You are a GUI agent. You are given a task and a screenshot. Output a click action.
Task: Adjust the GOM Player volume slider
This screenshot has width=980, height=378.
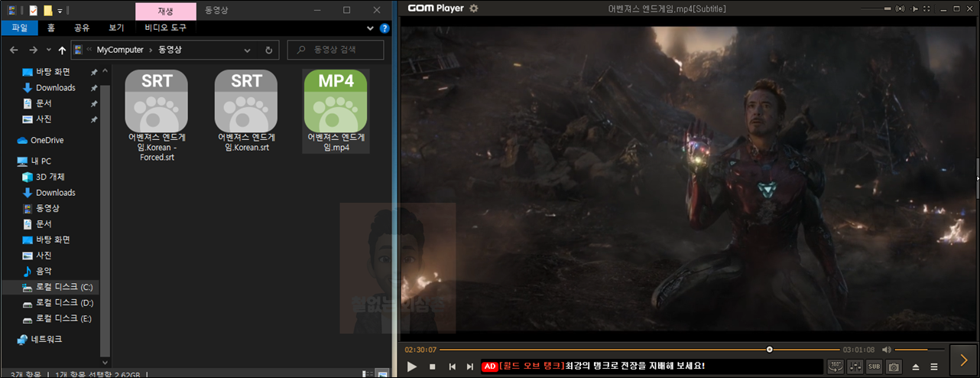point(920,350)
